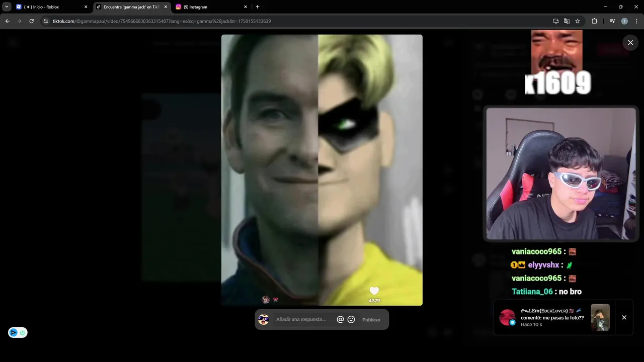The width and height of the screenshot is (644, 362).
Task: Click the tiktok.com address bar URL
Action: [x=162, y=21]
